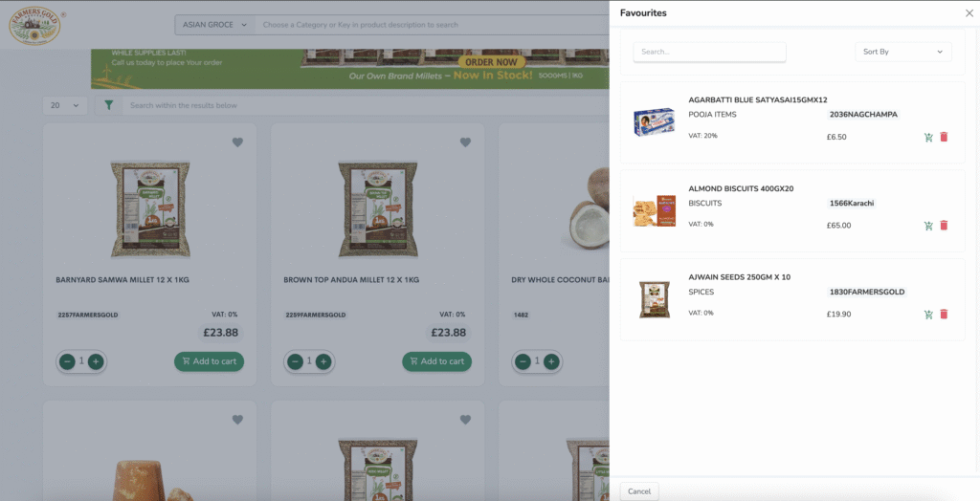This screenshot has width=980, height=501.
Task: Click the Favourites search input field
Action: pos(709,52)
